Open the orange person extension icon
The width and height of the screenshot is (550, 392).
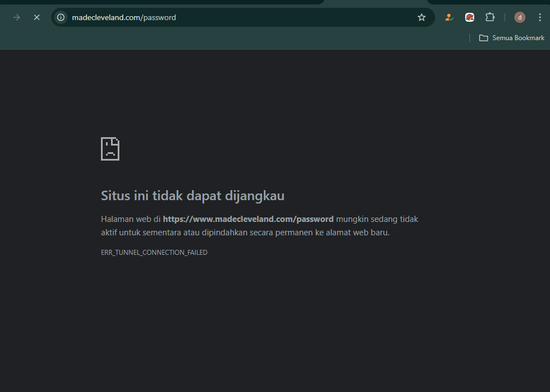click(x=449, y=17)
